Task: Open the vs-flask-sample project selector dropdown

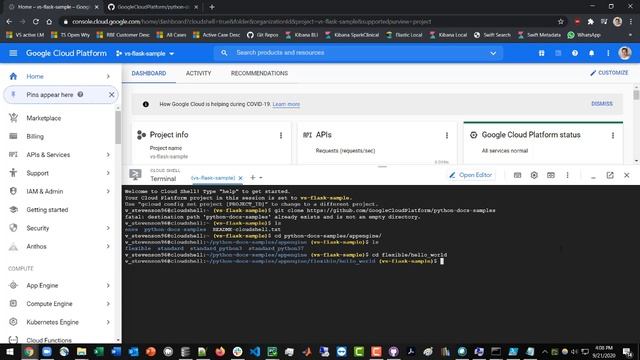Action: coord(145,53)
